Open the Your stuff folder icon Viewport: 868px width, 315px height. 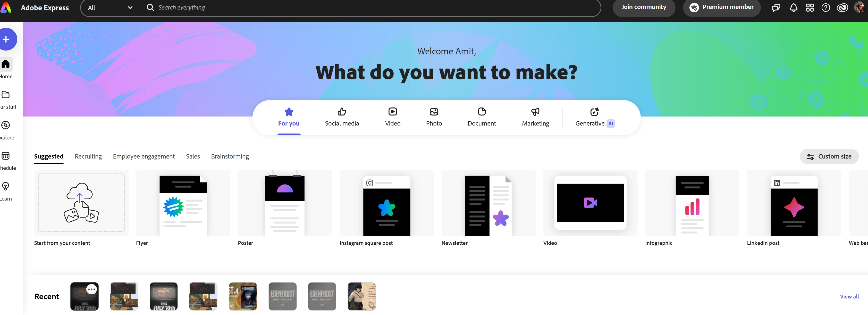[6, 95]
